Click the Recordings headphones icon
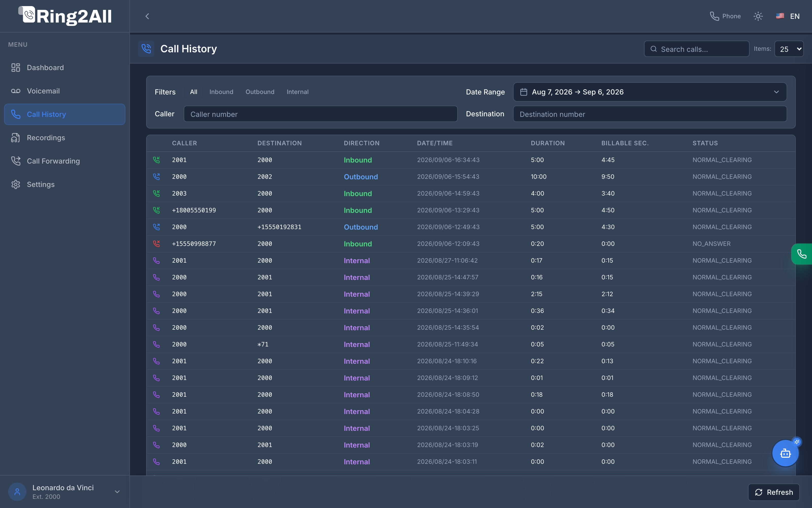Viewport: 812px width, 508px height. click(x=16, y=138)
